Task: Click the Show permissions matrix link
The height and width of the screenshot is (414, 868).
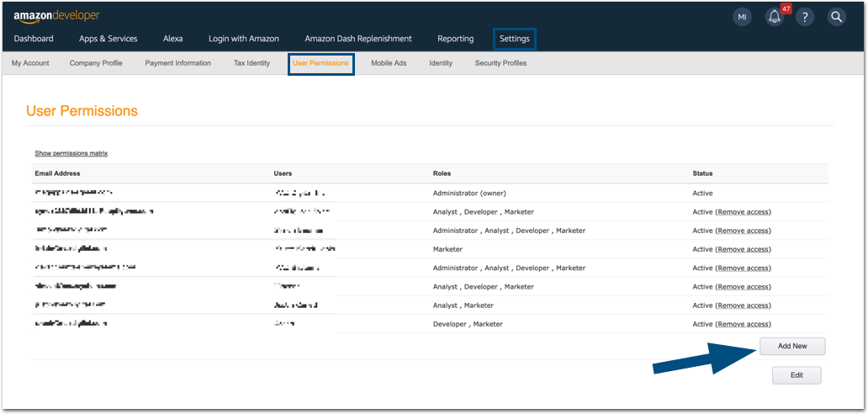Action: (71, 153)
